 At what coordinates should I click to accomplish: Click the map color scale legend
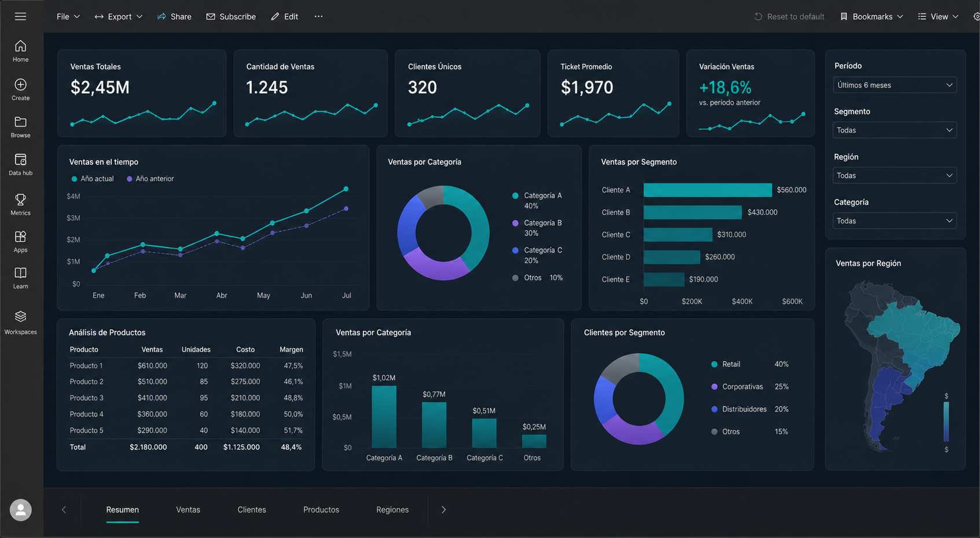click(946, 423)
